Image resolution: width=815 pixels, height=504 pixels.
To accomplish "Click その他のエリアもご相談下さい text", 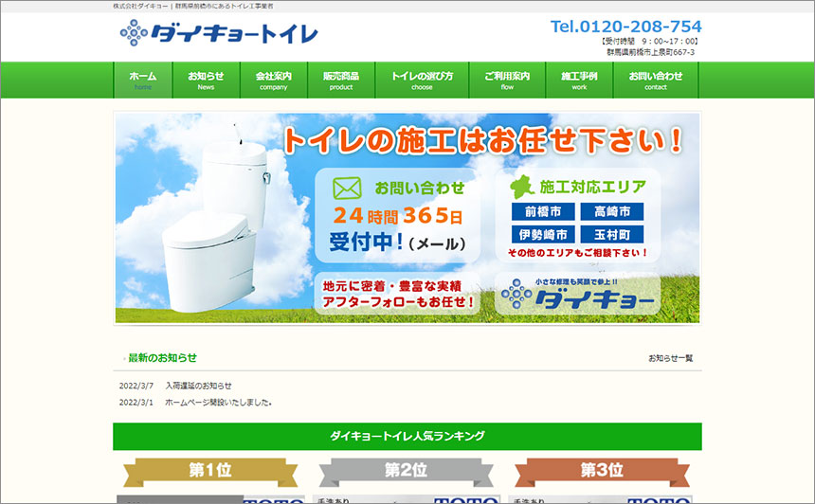I will coord(577,253).
